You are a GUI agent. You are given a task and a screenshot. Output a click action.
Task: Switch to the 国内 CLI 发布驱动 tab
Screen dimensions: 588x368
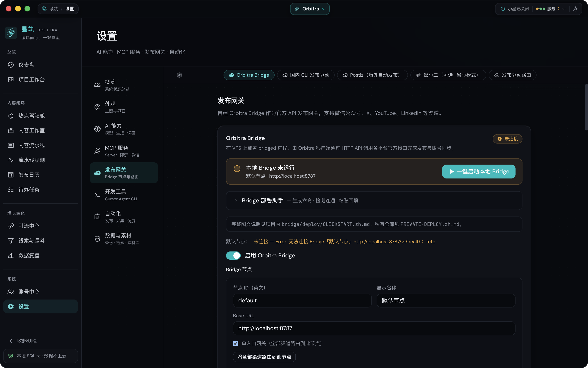[306, 75]
